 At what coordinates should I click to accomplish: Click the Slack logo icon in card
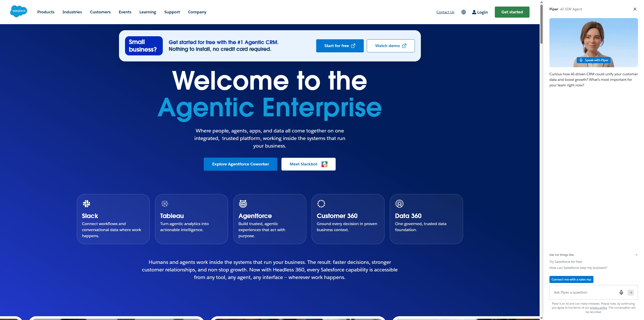(x=87, y=203)
